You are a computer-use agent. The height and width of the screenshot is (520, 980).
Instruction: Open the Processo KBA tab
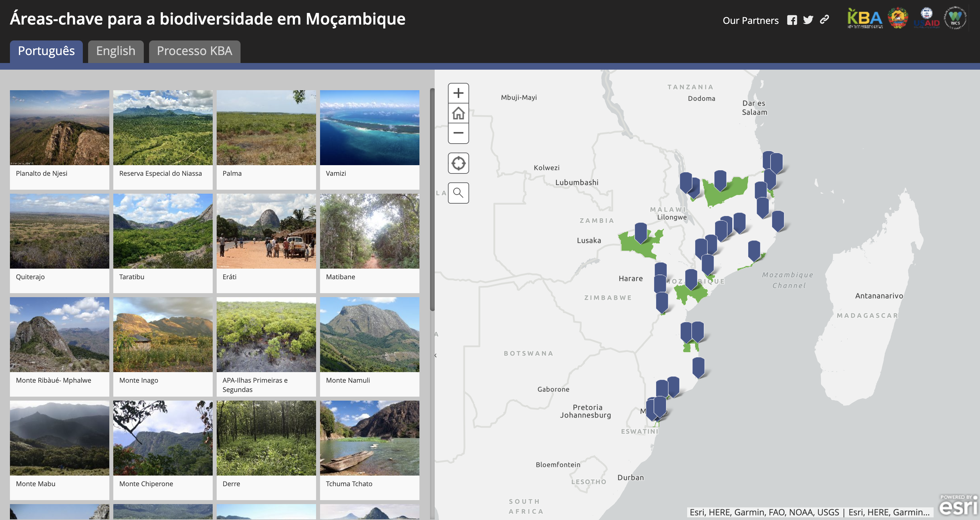point(194,51)
